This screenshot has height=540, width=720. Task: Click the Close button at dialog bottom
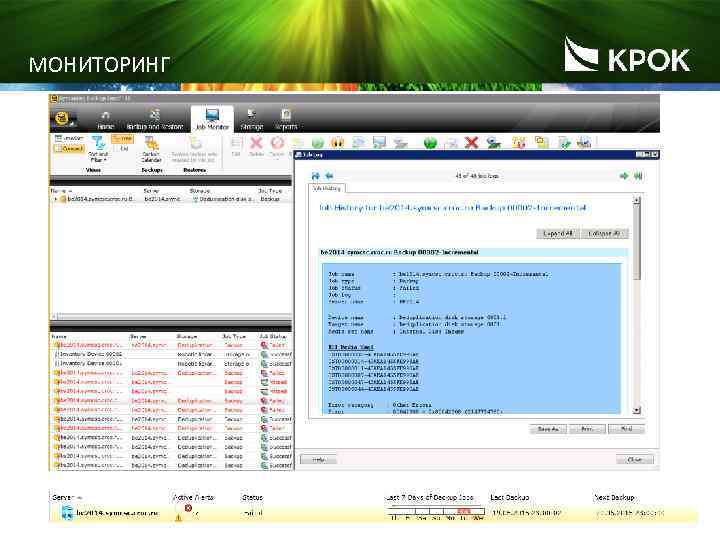[635, 459]
